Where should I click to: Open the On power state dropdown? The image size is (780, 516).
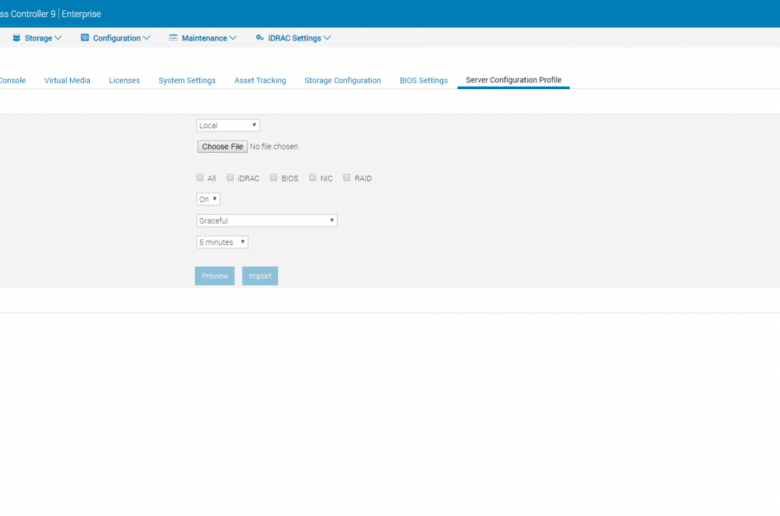[x=208, y=199]
